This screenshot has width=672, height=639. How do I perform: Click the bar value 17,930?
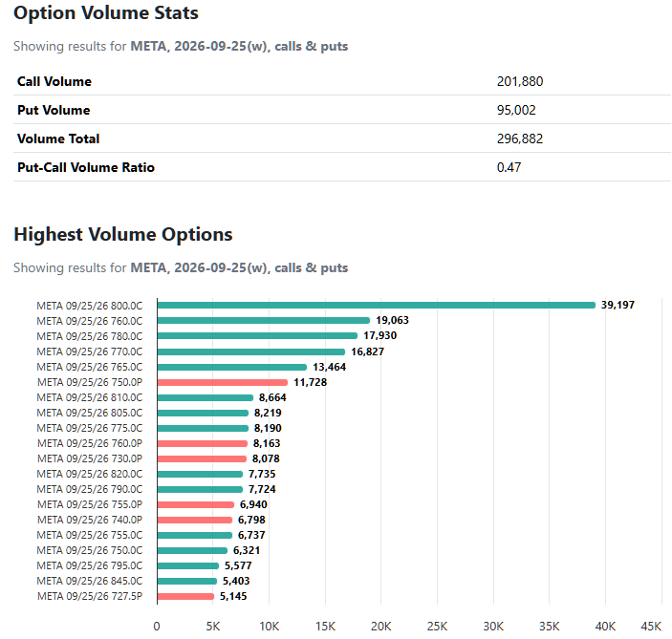click(380, 336)
